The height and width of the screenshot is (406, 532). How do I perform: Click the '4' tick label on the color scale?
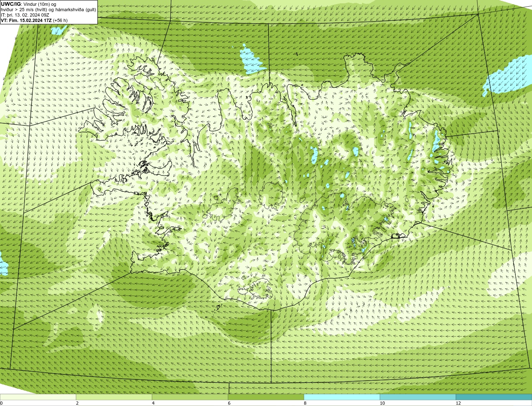tap(153, 403)
